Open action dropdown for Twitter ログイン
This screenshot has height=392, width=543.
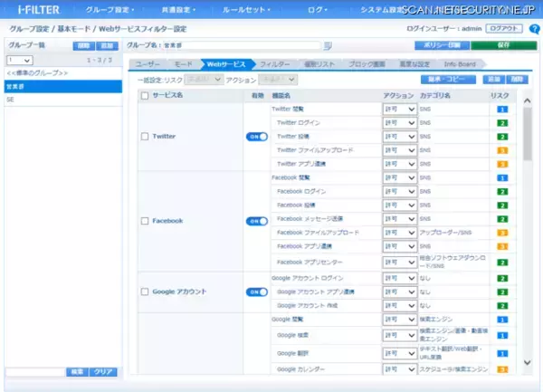pyautogui.click(x=399, y=122)
